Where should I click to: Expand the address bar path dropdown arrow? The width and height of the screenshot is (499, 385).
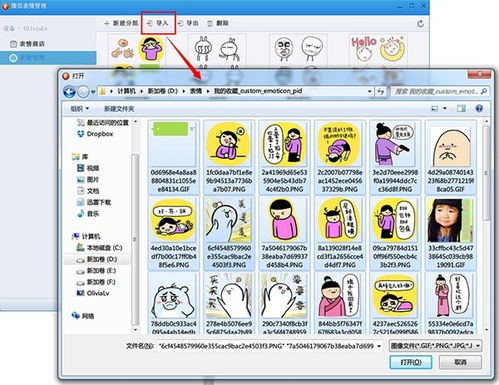pyautogui.click(x=369, y=91)
